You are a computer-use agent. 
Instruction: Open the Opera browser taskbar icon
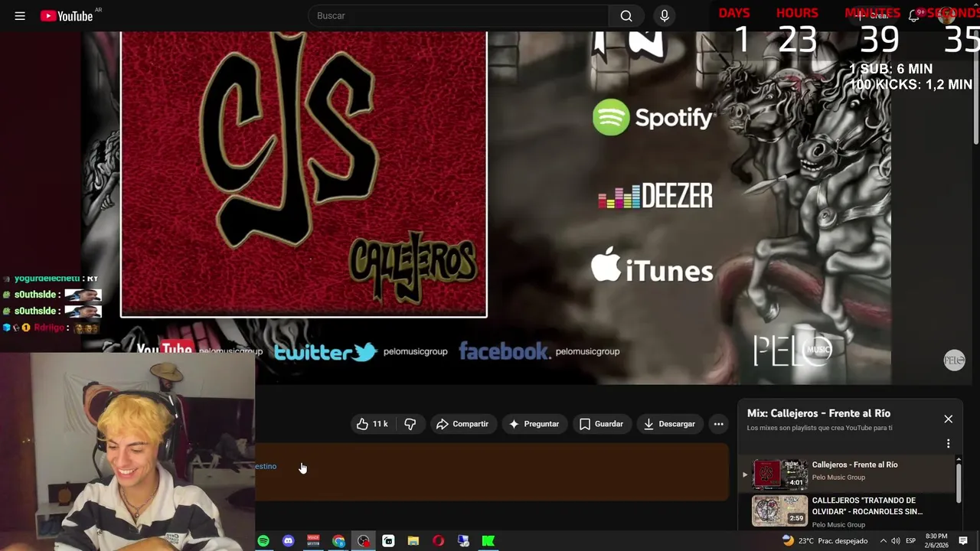pyautogui.click(x=438, y=541)
